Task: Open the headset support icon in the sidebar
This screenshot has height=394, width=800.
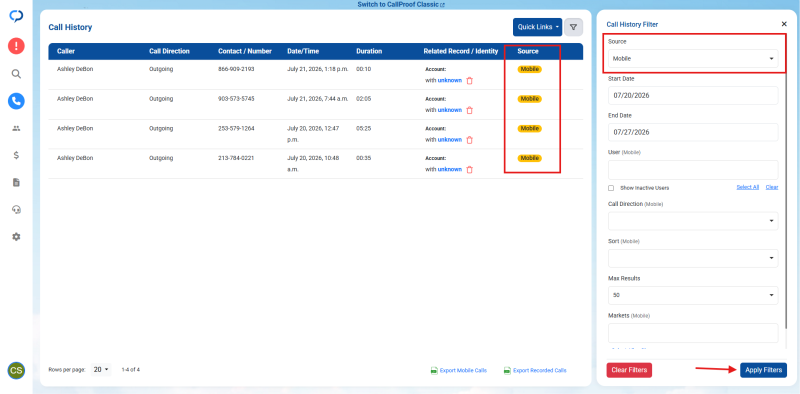Action: click(16, 210)
